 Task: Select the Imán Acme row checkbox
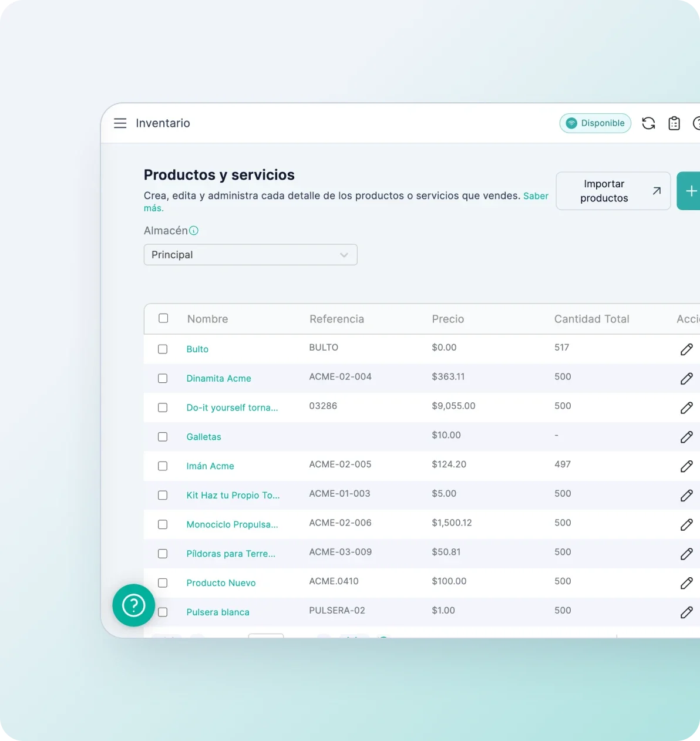click(163, 466)
